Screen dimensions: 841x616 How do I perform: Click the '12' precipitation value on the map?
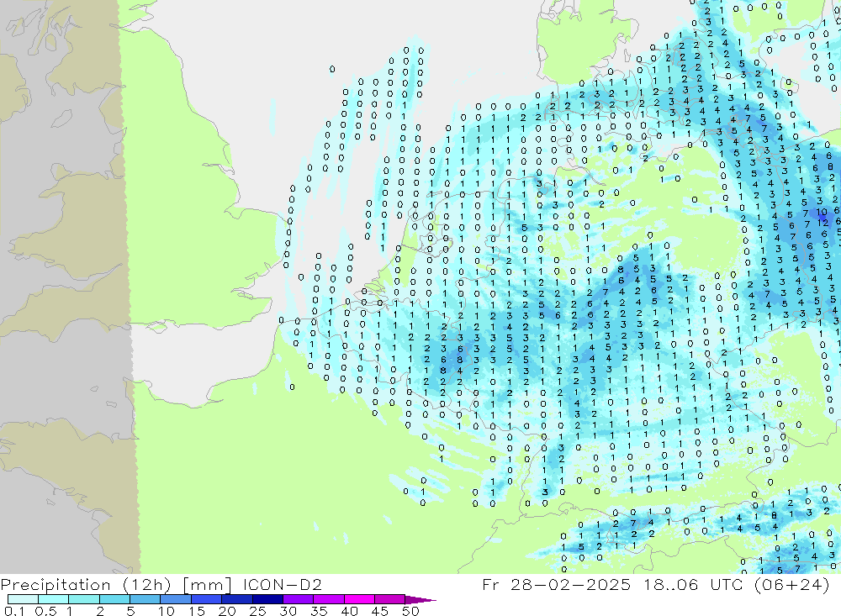pyautogui.click(x=823, y=222)
